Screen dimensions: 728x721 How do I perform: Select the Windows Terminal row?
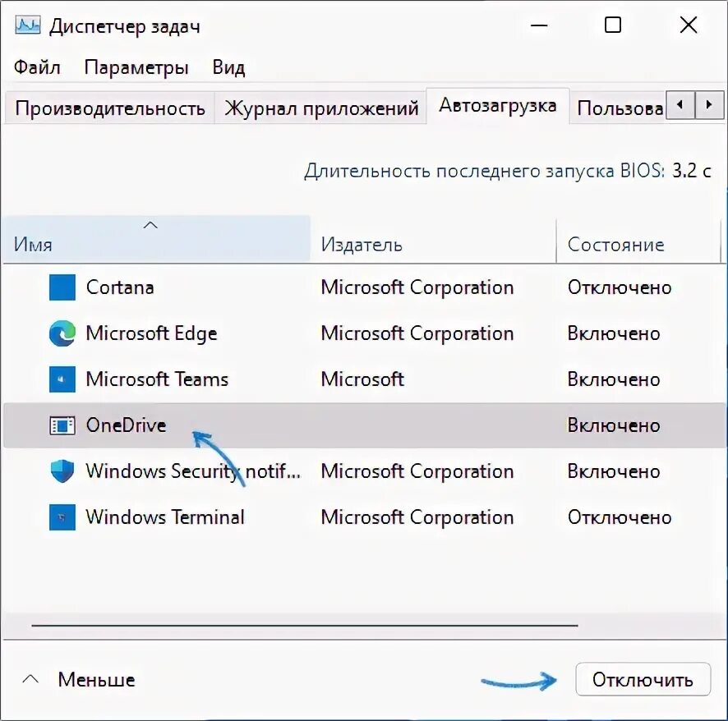point(364,517)
